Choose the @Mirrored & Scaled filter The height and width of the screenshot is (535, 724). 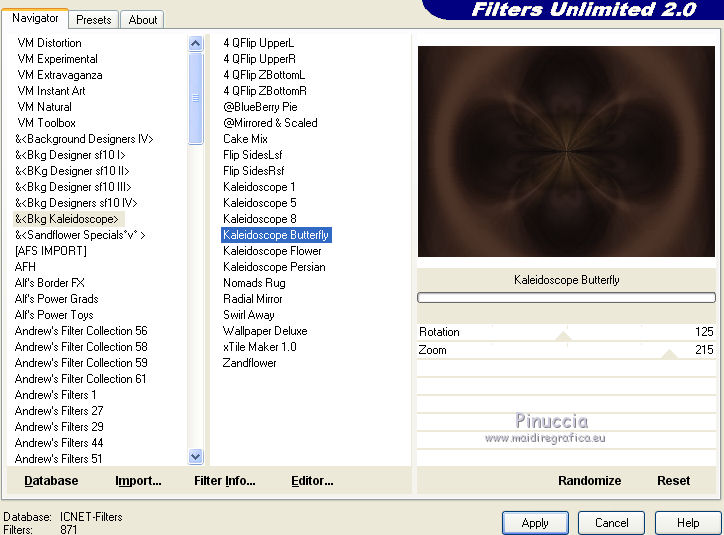pos(270,123)
